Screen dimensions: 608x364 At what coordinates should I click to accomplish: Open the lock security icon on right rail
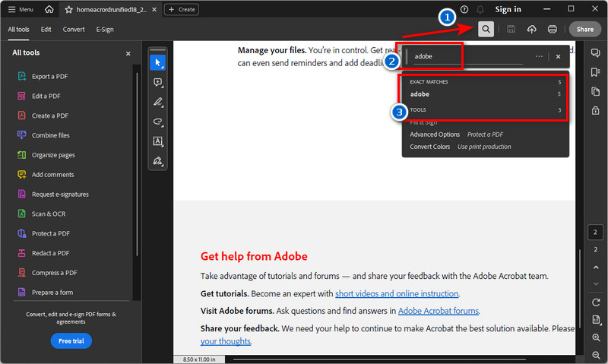[596, 111]
